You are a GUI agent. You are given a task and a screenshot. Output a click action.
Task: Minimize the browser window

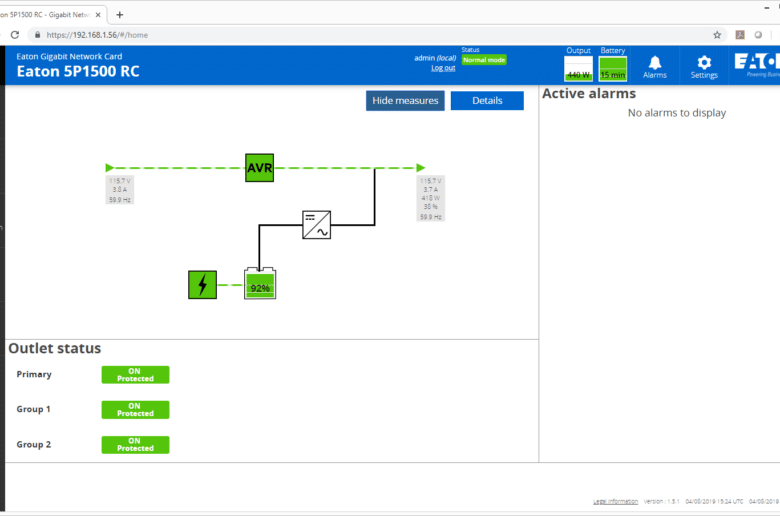tap(767, 8)
